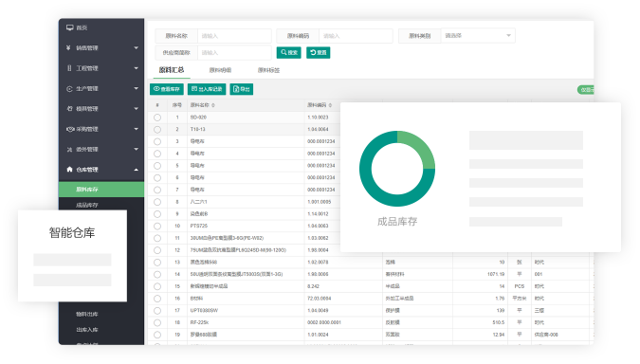
Task: Open the 首页 home monitor icon
Action: pyautogui.click(x=70, y=27)
